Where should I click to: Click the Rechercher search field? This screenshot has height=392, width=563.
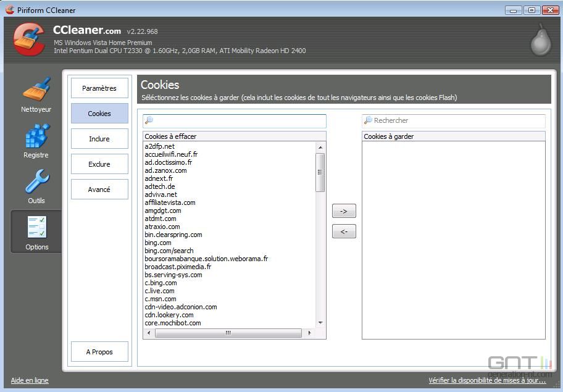pyautogui.click(x=454, y=121)
